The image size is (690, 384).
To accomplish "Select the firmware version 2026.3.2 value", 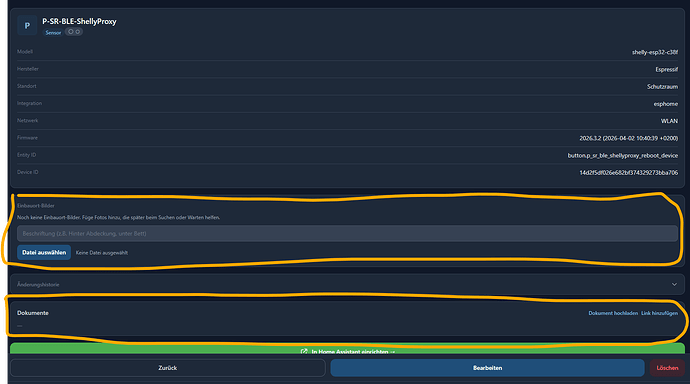I will [628, 138].
